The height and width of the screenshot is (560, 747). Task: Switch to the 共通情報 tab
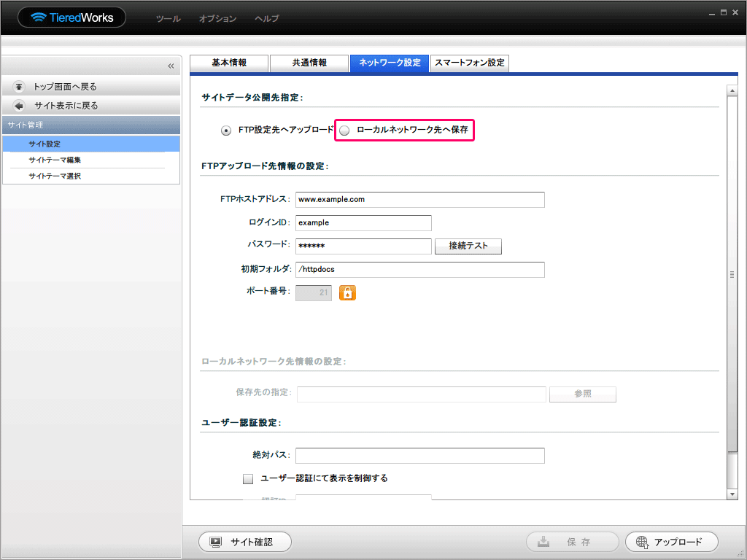click(x=309, y=63)
